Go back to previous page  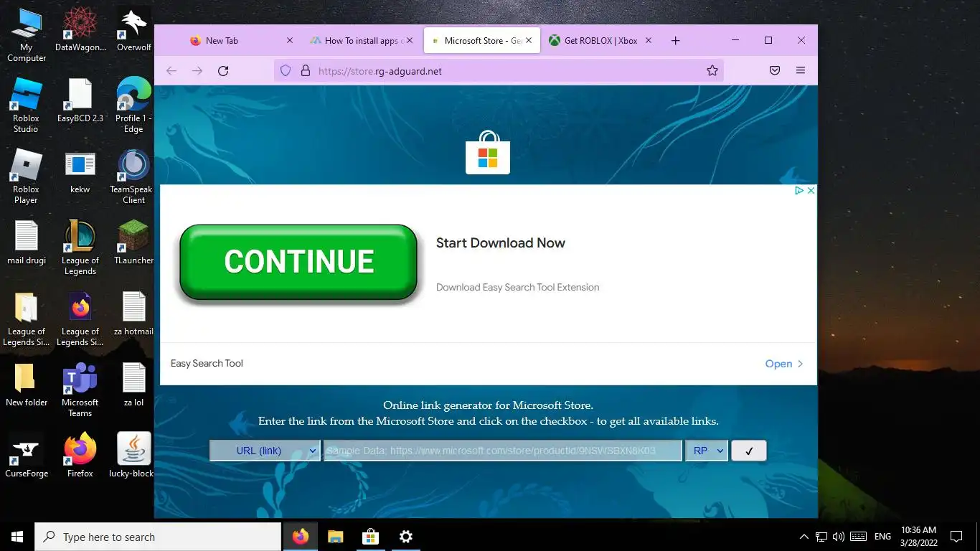click(x=171, y=70)
